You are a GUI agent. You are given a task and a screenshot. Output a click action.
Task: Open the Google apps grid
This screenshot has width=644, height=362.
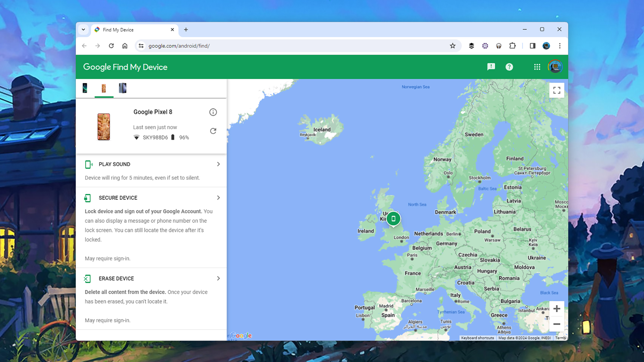pyautogui.click(x=537, y=67)
